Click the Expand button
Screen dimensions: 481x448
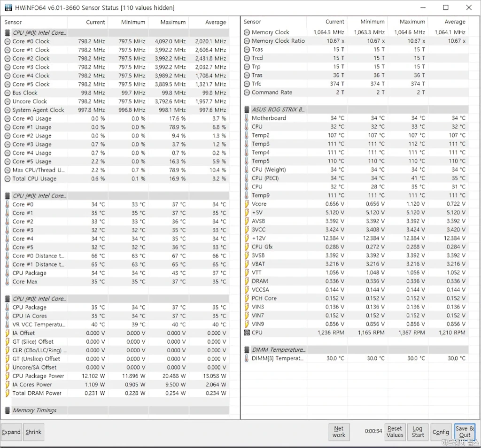coord(11,432)
